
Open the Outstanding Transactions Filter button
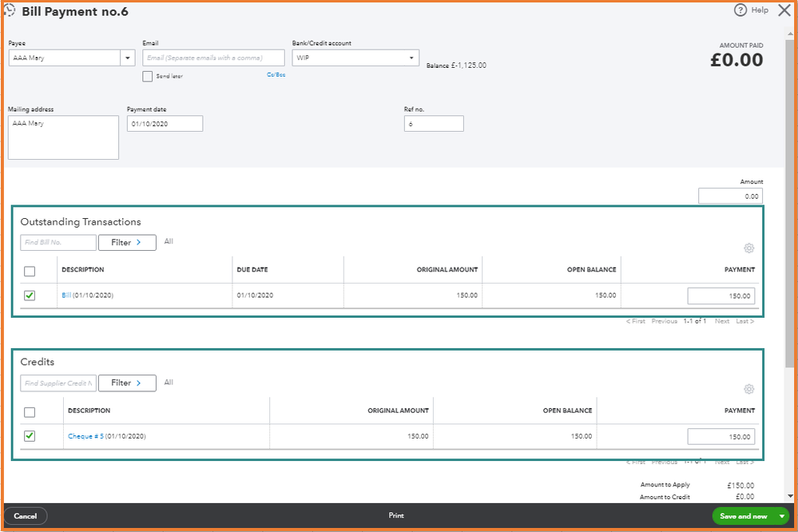[x=127, y=242]
